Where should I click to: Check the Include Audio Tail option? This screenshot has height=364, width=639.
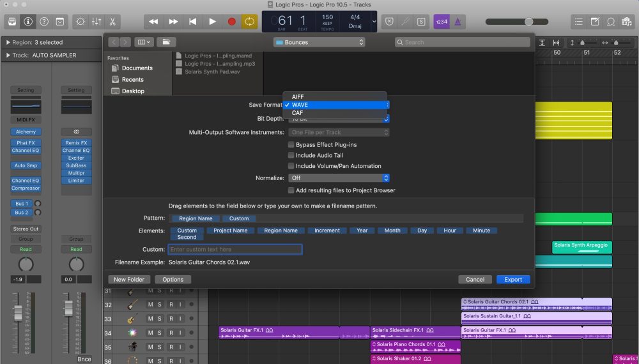point(291,155)
